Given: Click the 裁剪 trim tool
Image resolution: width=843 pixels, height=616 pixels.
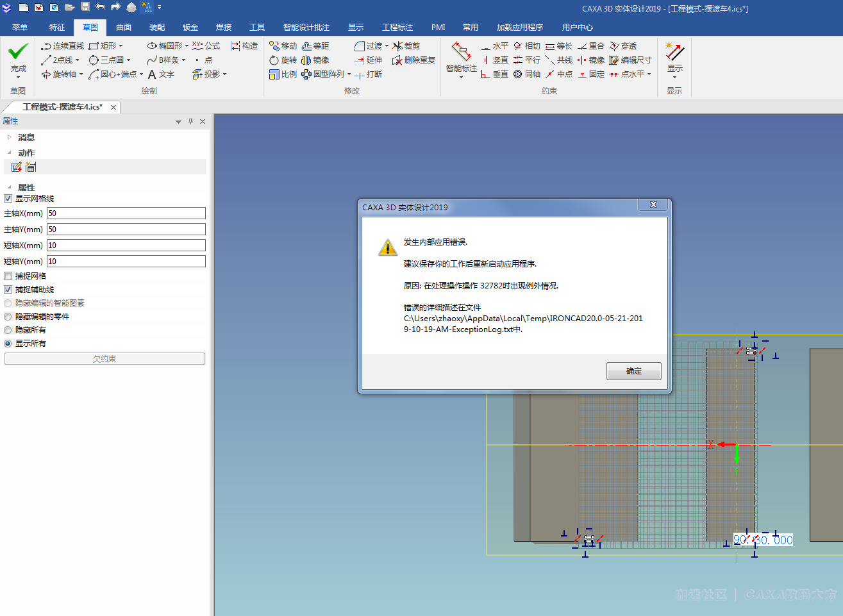Looking at the screenshot, I should (x=406, y=46).
